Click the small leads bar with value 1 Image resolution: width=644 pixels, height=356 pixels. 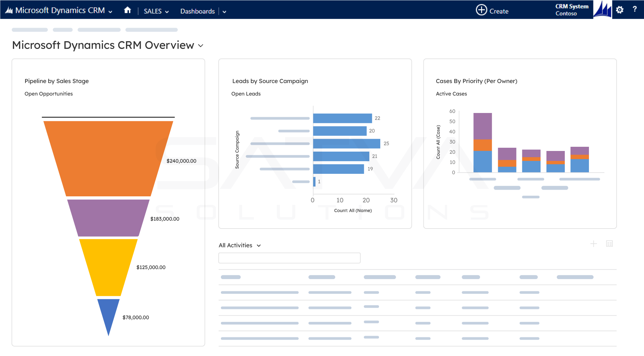(x=314, y=182)
